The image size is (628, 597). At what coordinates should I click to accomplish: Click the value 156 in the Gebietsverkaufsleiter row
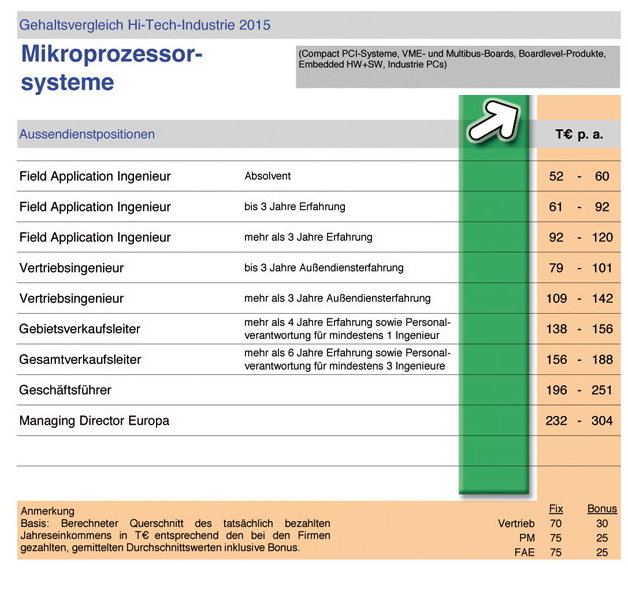[x=603, y=329]
